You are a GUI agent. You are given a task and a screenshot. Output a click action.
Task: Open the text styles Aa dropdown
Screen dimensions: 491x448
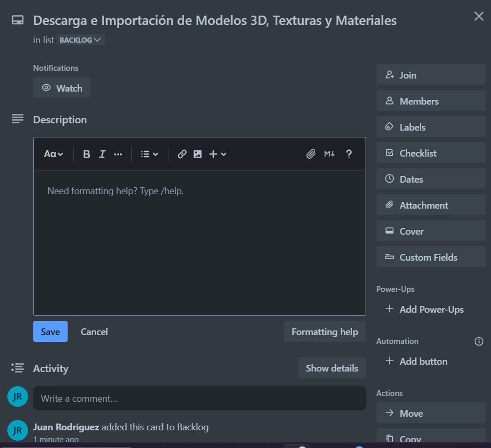point(54,154)
